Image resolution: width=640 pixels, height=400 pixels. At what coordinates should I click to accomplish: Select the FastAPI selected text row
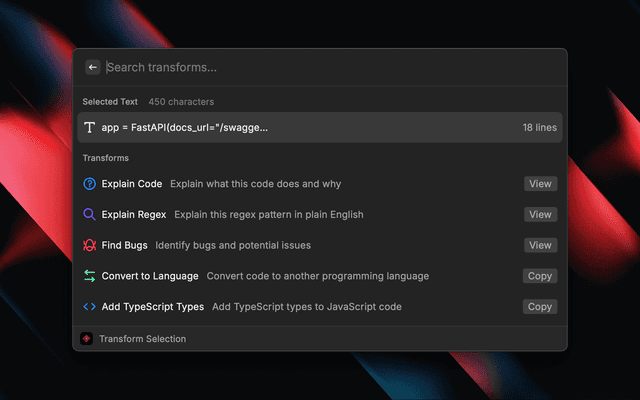[320, 128]
